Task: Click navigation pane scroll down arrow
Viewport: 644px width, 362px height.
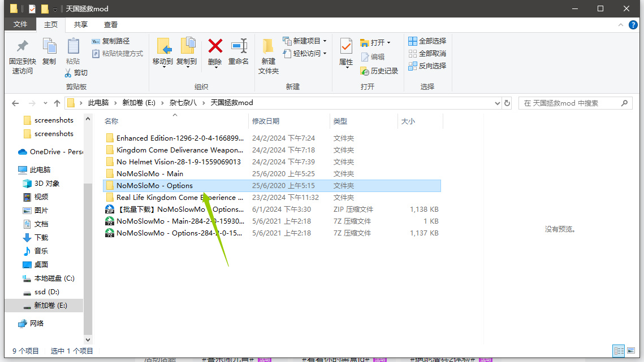Action: pos(88,339)
